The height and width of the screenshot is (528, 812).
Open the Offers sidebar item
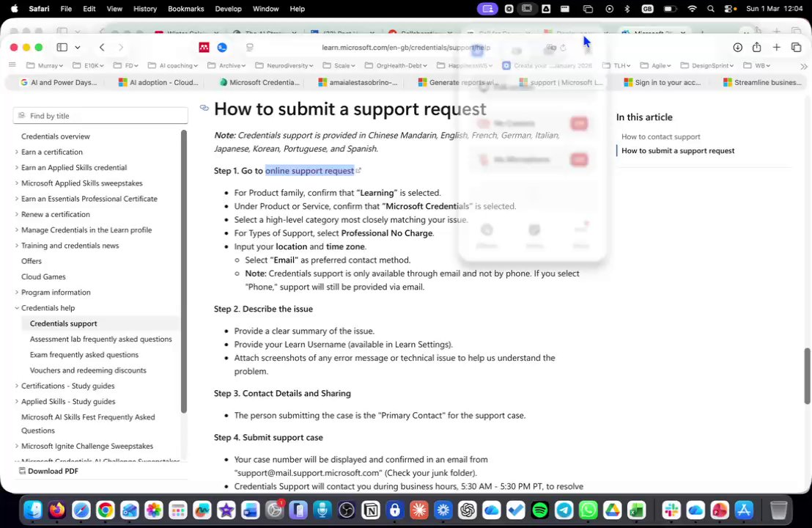[31, 261]
